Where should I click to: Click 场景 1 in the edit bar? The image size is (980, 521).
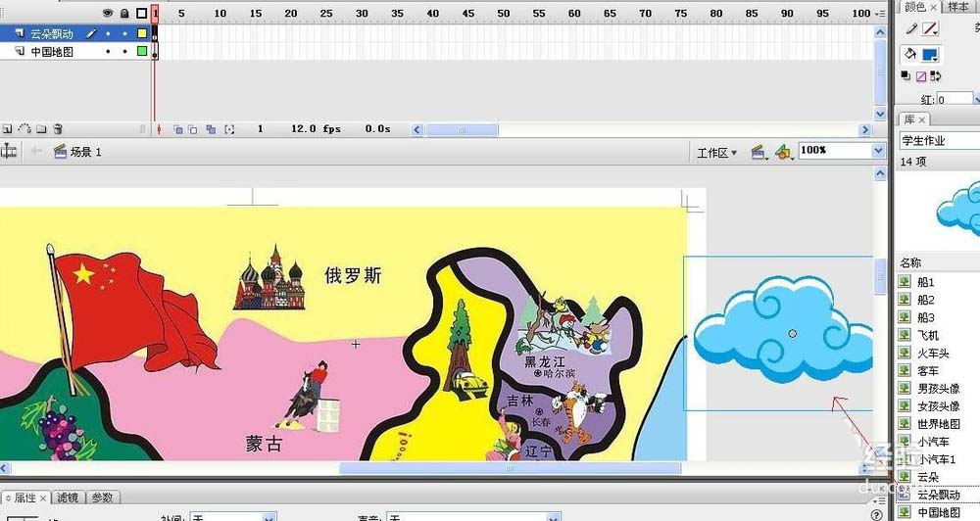click(x=85, y=152)
